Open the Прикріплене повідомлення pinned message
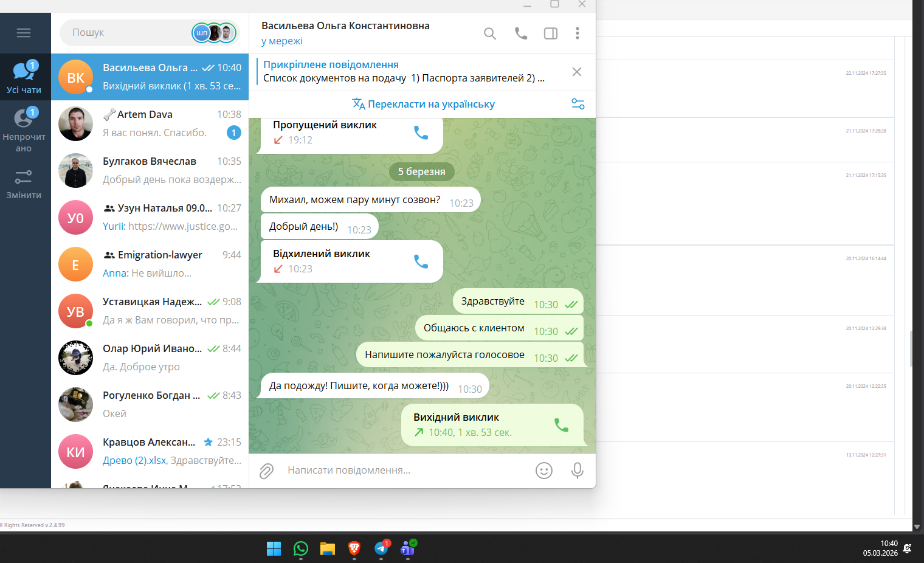Image resolution: width=924 pixels, height=563 pixels. pyautogui.click(x=404, y=72)
